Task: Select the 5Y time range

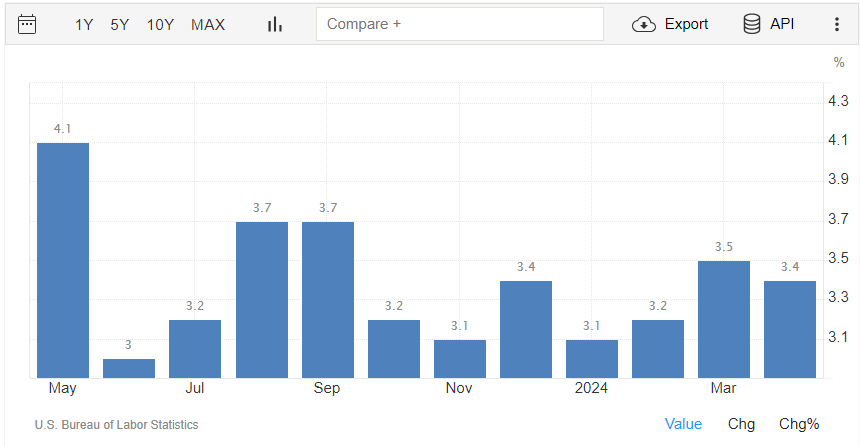Action: (x=120, y=25)
